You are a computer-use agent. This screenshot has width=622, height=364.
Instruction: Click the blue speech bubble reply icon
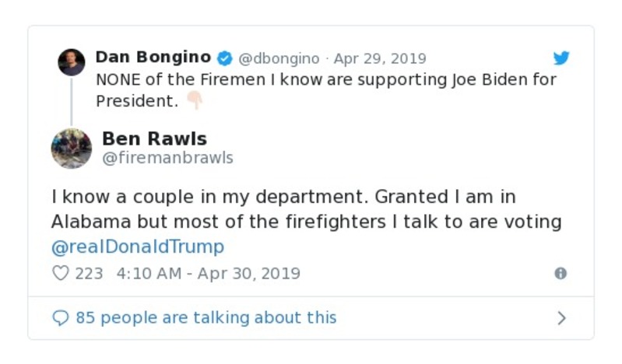coord(60,318)
